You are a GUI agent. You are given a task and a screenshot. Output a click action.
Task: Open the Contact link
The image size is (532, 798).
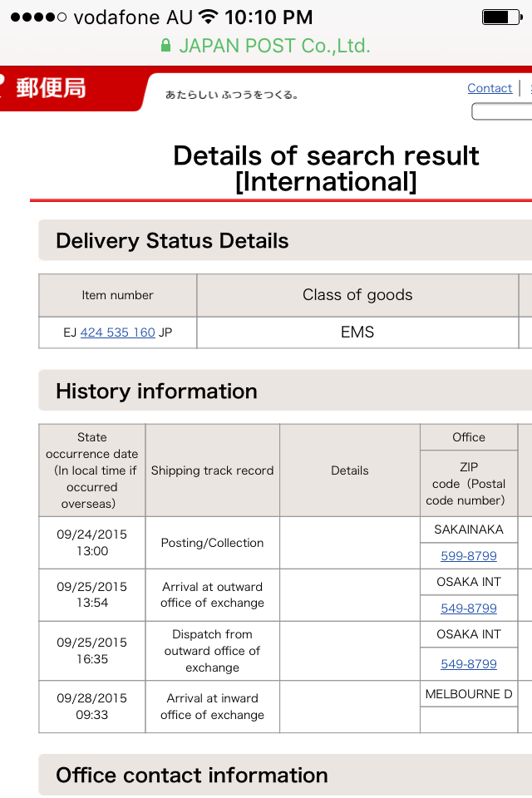[x=490, y=88]
